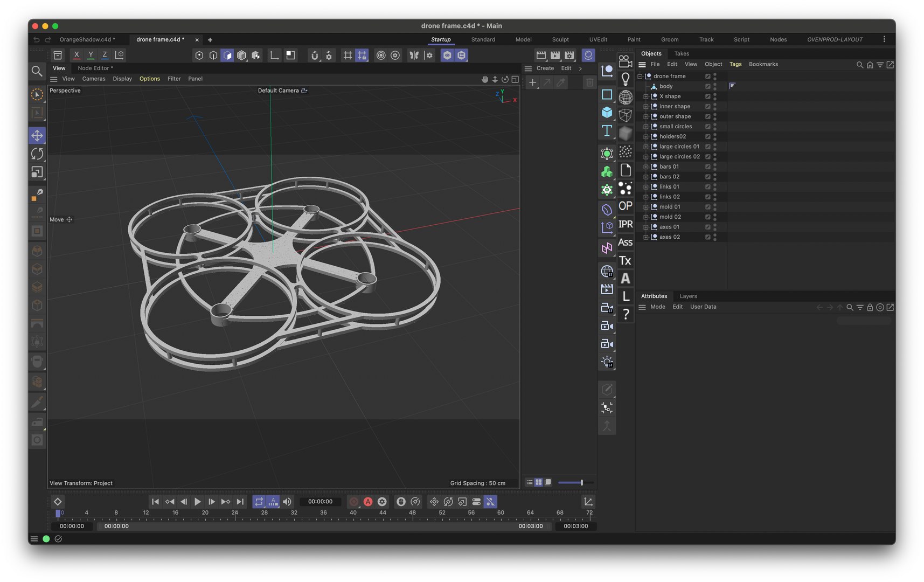The image size is (924, 582).
Task: Toggle loop playback button in timeline
Action: 259,502
